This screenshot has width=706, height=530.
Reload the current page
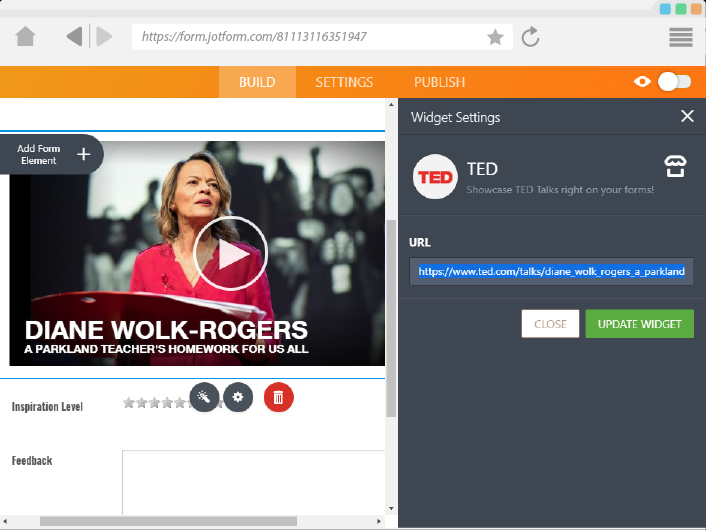530,36
